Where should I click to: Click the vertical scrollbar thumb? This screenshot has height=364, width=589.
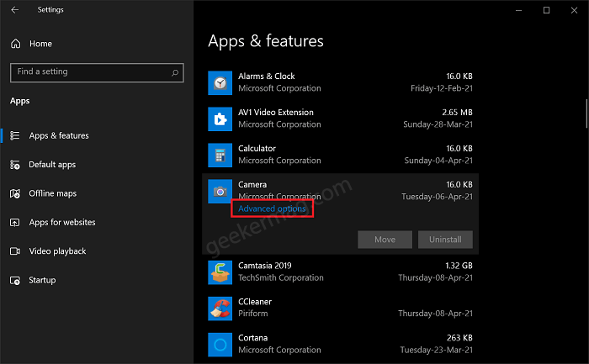586,114
